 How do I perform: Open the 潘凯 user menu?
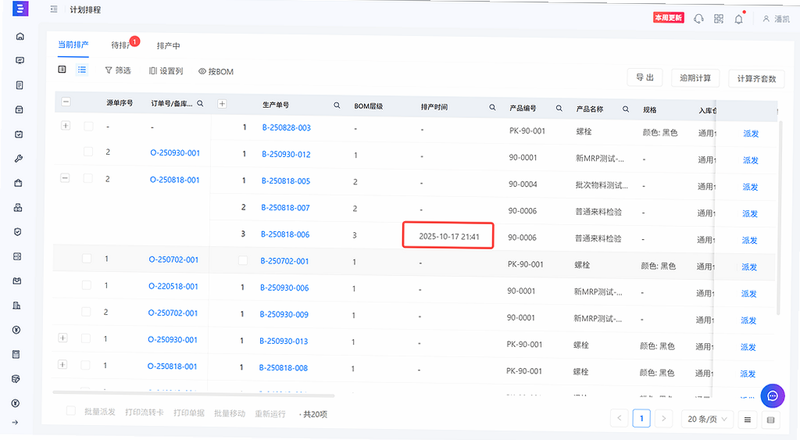[776, 19]
